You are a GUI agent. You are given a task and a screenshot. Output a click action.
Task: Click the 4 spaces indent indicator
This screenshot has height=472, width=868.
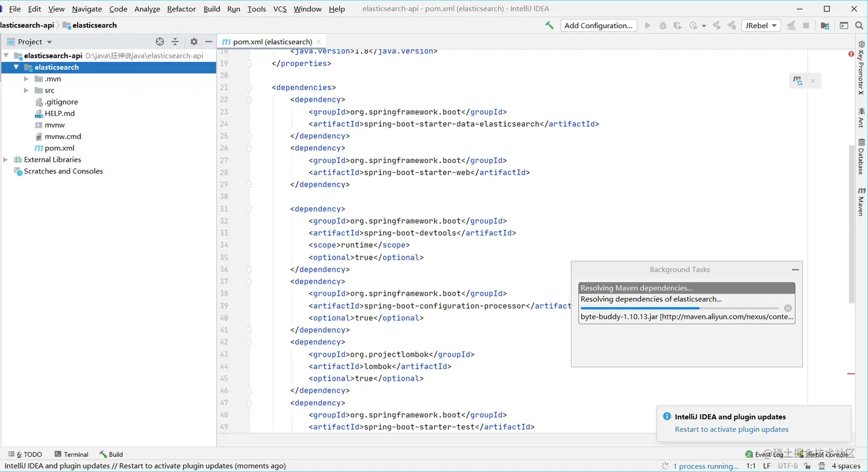pyautogui.click(x=846, y=466)
